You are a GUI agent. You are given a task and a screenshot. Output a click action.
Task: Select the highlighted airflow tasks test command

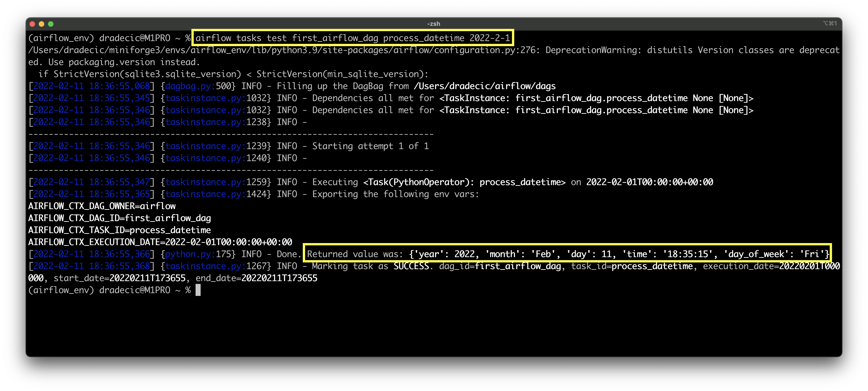point(352,38)
